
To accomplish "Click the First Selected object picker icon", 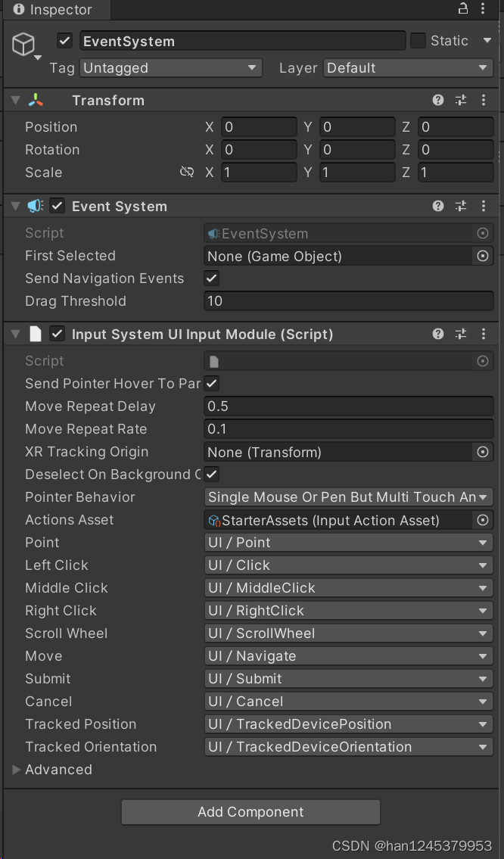I will click(x=483, y=256).
